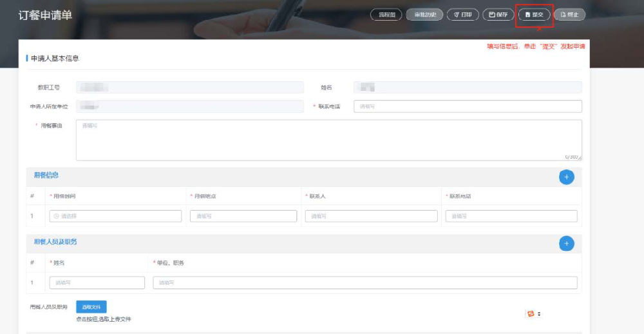The width and height of the screenshot is (644, 334).
Task: Click the 申请人所在单位 field
Action: click(189, 106)
